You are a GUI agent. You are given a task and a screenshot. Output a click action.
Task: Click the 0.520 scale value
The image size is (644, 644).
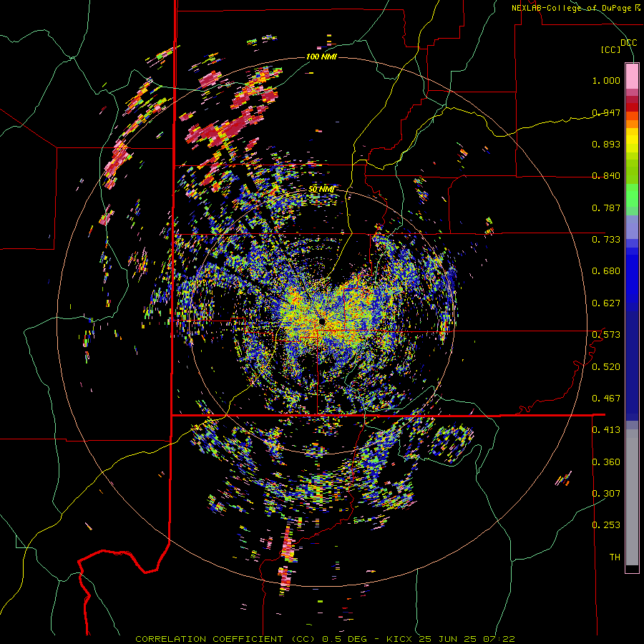coord(606,366)
